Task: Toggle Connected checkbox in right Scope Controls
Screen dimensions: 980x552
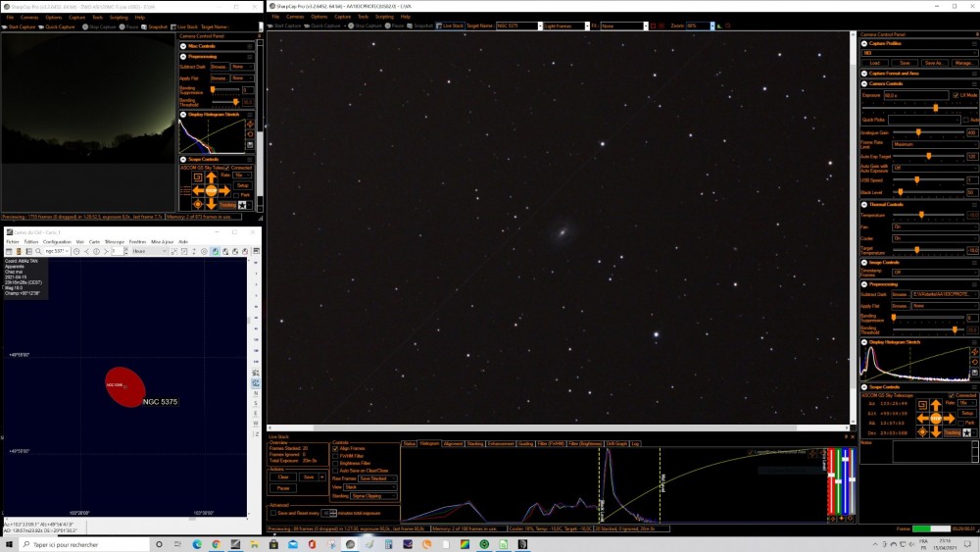Action: pos(952,396)
